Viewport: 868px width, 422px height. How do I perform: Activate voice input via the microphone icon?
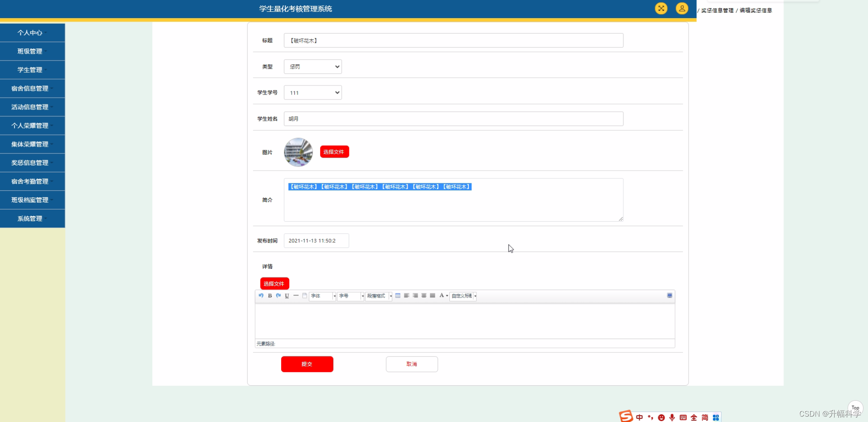pos(672,417)
